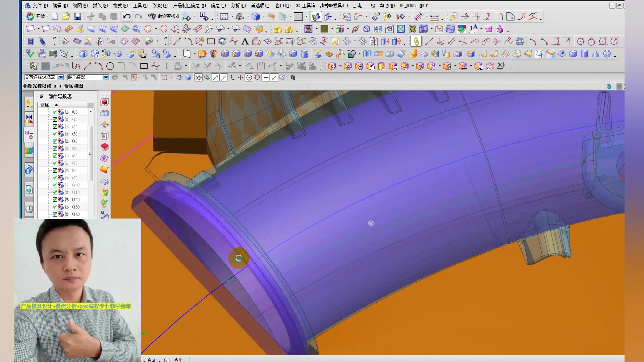Open the history clock sidebar tab
Screen dimensions: 644x362
pyautogui.click(x=29, y=209)
